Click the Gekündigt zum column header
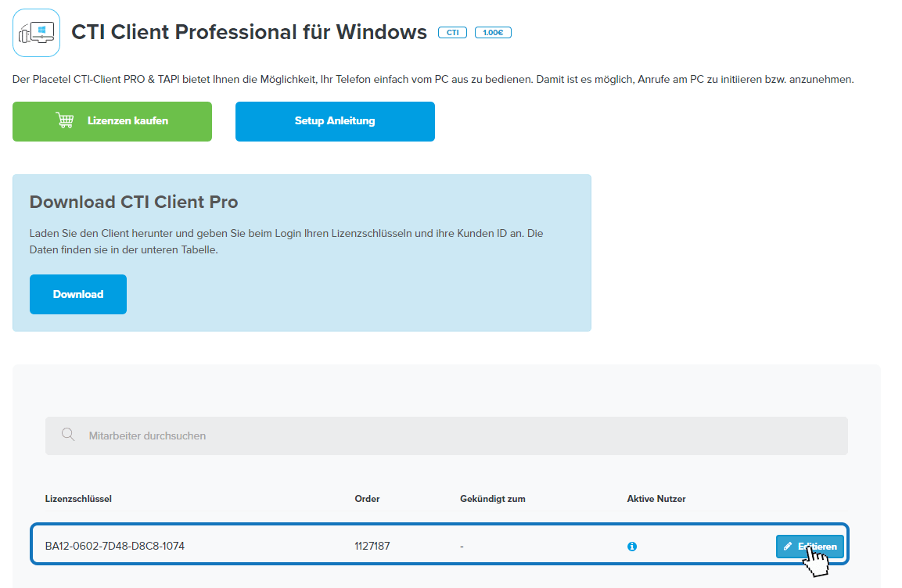The height and width of the screenshot is (588, 902). [492, 499]
